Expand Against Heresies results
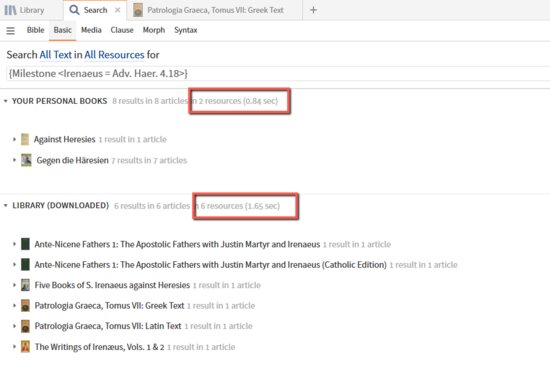 14,139
